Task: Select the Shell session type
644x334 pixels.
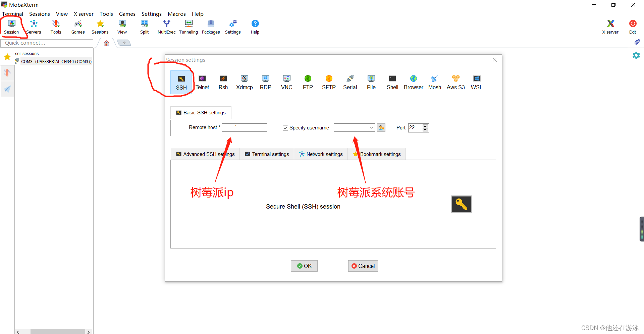Action: point(392,82)
